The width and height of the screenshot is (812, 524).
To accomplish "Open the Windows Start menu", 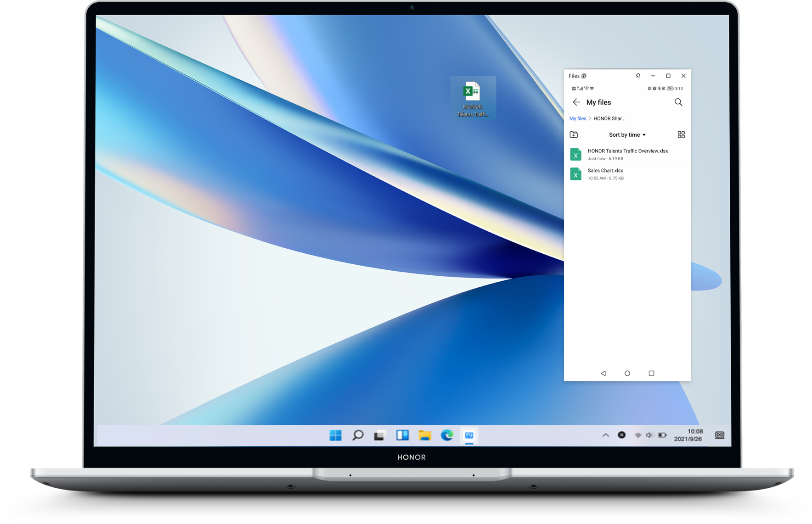I will [x=336, y=435].
